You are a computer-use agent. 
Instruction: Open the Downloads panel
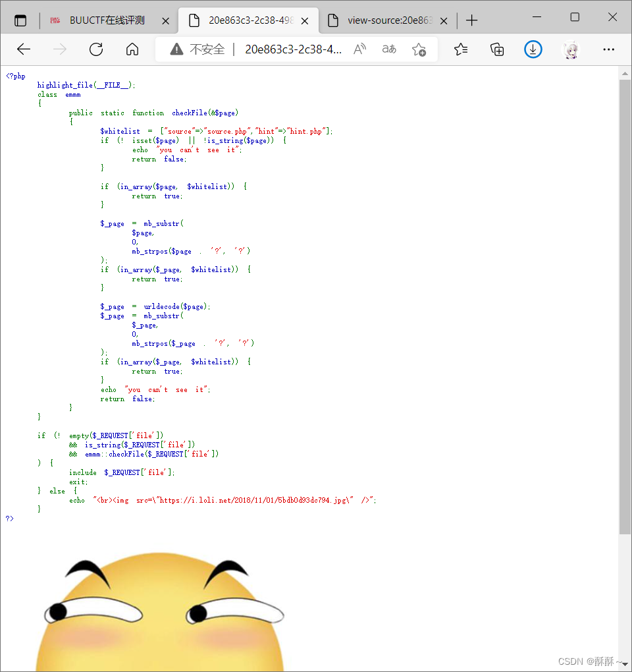click(x=533, y=49)
